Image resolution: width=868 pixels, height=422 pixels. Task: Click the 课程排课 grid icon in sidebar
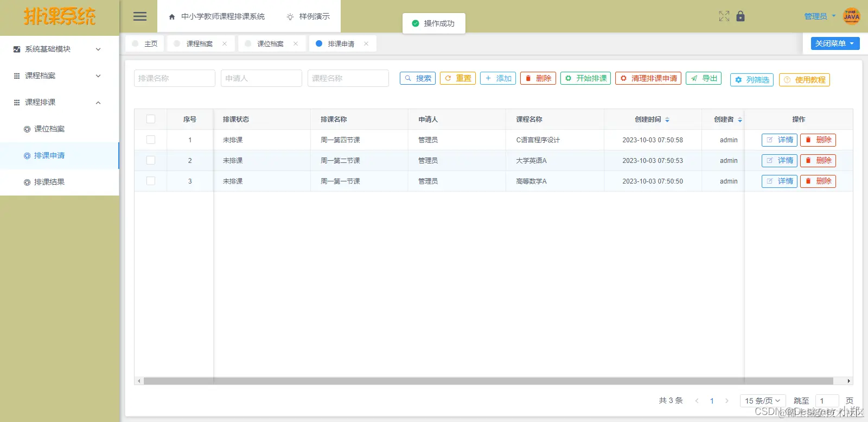pos(17,103)
